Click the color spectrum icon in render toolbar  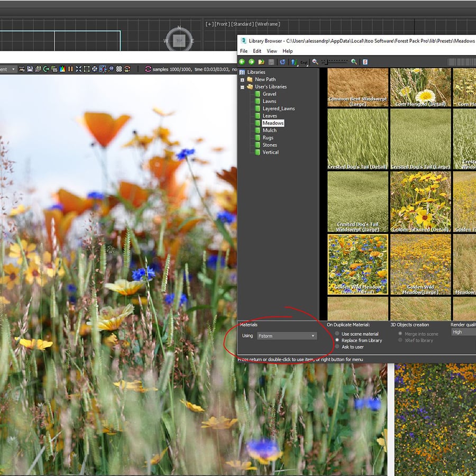tap(62, 69)
